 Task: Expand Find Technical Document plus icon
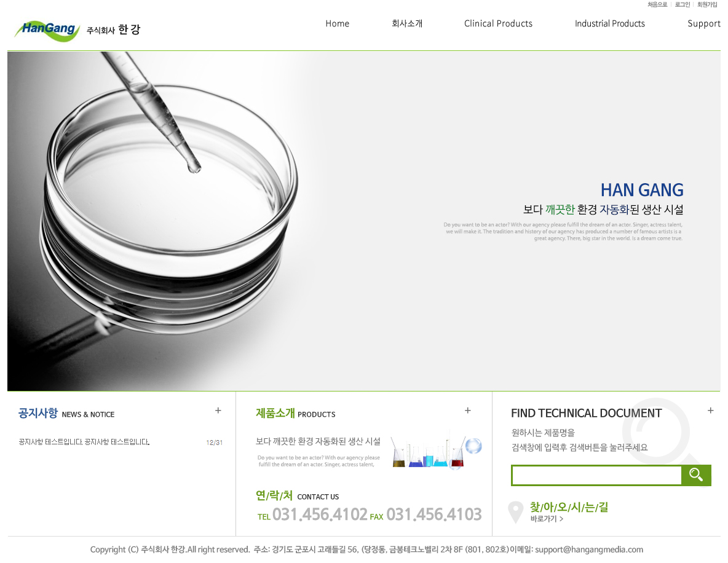tap(710, 411)
